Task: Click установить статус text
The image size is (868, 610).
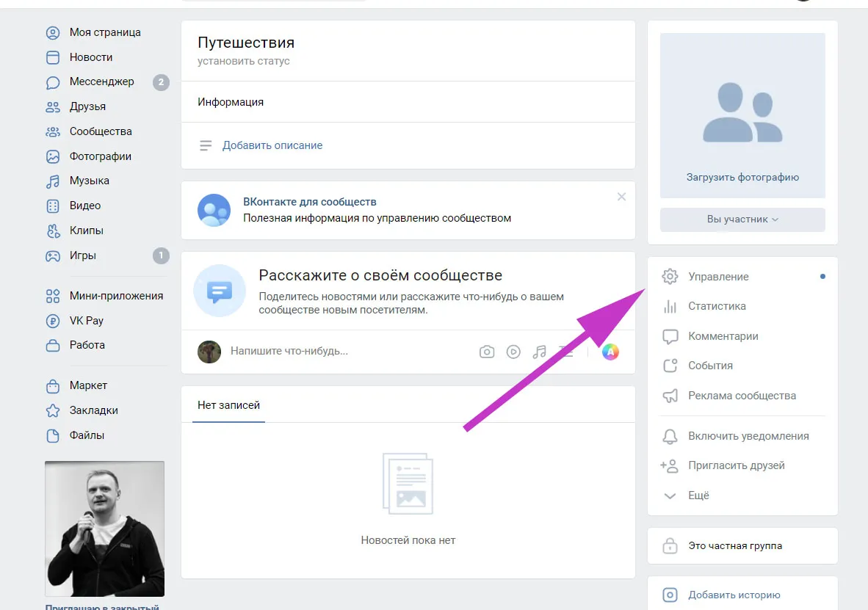Action: point(244,62)
